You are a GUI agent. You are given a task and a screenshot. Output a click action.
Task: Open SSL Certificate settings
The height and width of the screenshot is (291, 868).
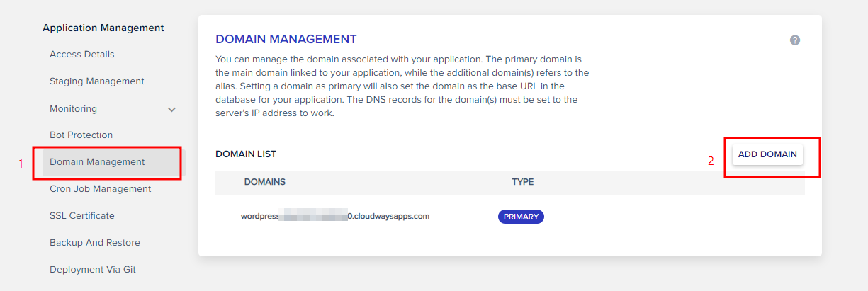(82, 216)
